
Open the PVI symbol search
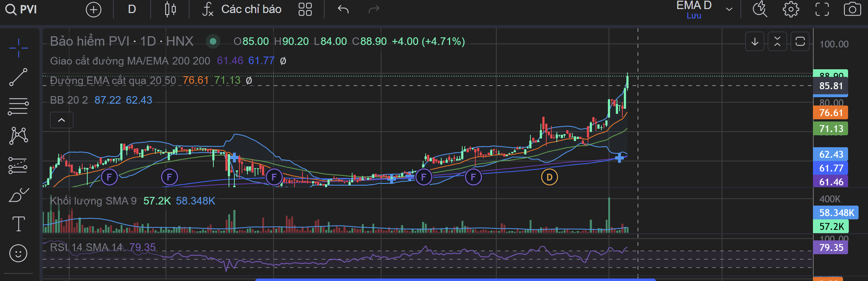point(21,9)
